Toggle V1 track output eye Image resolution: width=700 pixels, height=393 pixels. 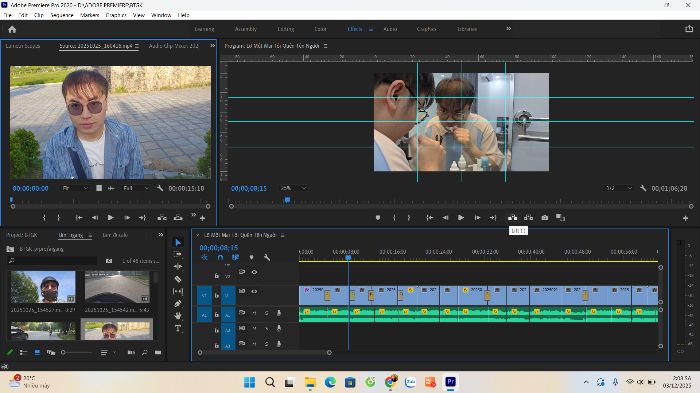[x=254, y=291]
